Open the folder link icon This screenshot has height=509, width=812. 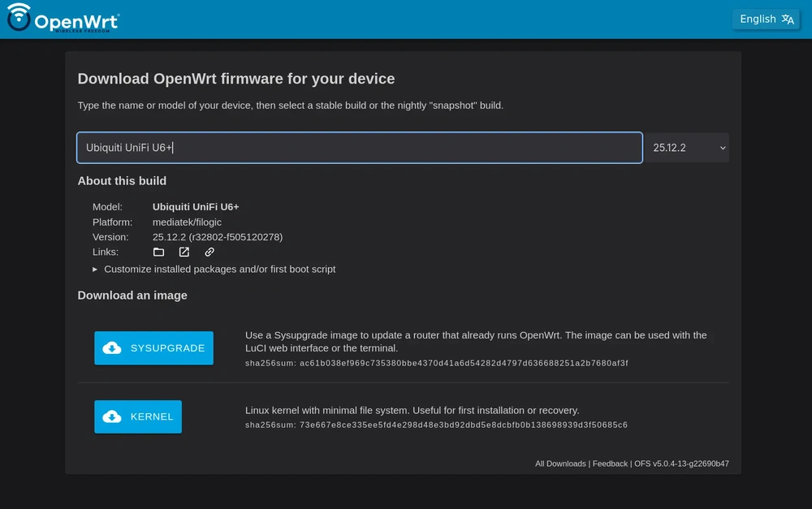tap(158, 252)
